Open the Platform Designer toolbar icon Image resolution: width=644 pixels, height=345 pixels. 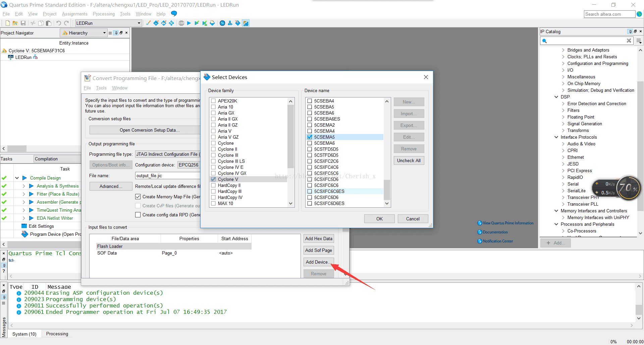pos(246,23)
